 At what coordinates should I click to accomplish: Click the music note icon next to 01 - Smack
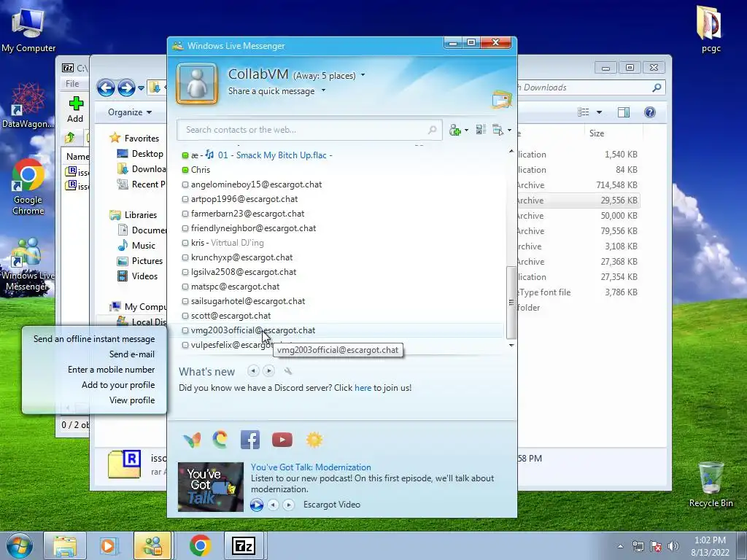(x=209, y=155)
